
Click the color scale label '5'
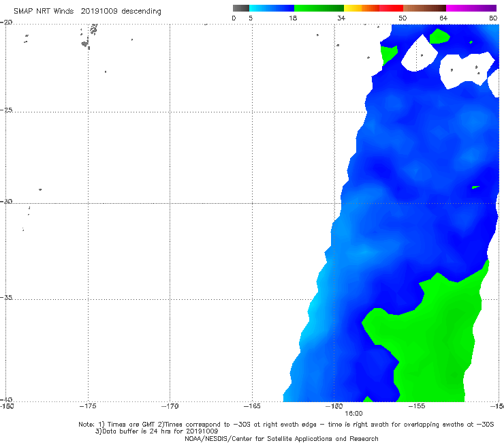point(251,18)
